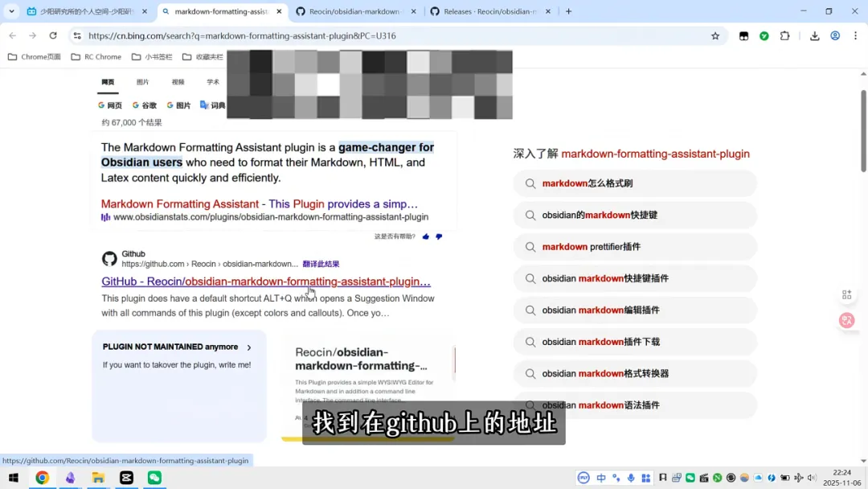Open the browser profile avatar icon
Viewport: 868px width, 489px height.
pos(834,36)
